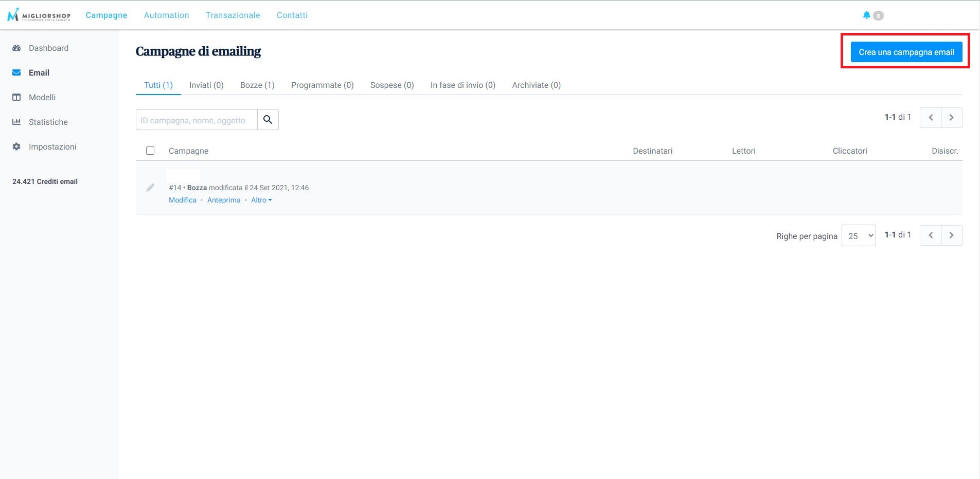Click the Email envelope icon in sidebar
980x479 pixels.
coord(16,72)
